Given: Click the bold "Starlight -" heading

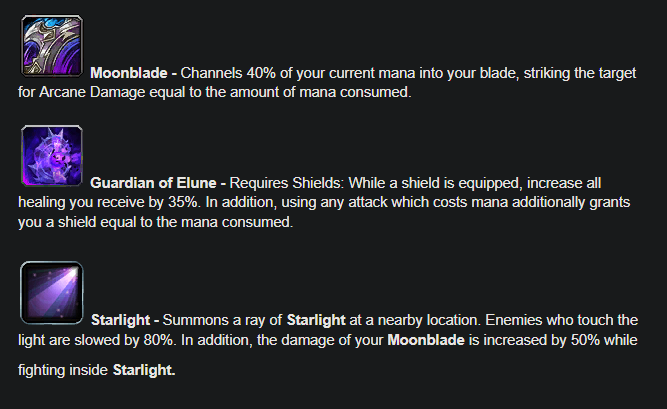Looking at the screenshot, I should tap(125, 320).
